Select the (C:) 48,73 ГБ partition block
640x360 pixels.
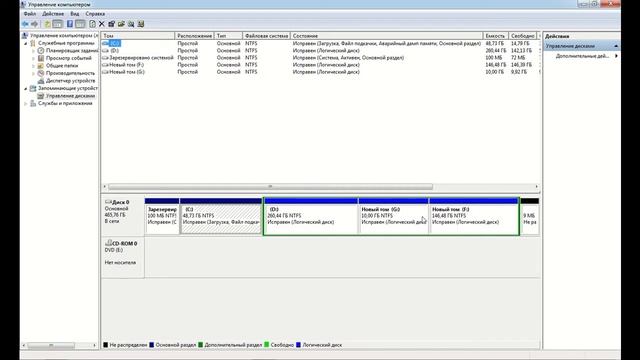pyautogui.click(x=221, y=216)
